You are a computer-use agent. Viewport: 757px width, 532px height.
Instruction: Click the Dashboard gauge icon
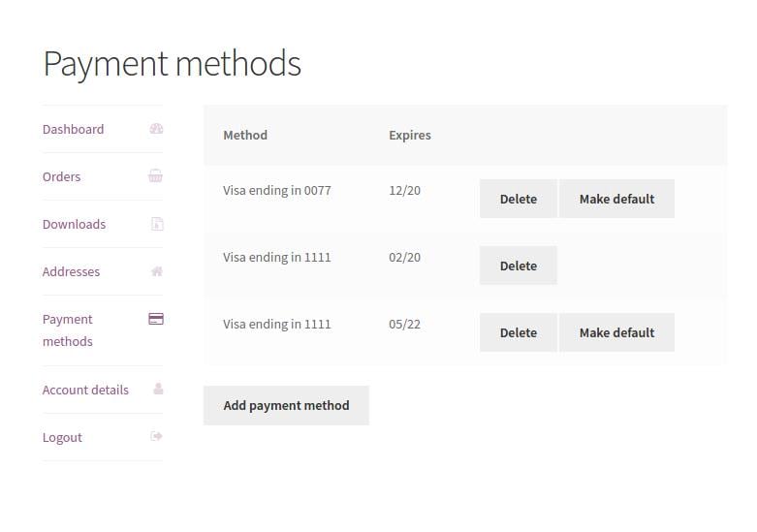coord(156,129)
